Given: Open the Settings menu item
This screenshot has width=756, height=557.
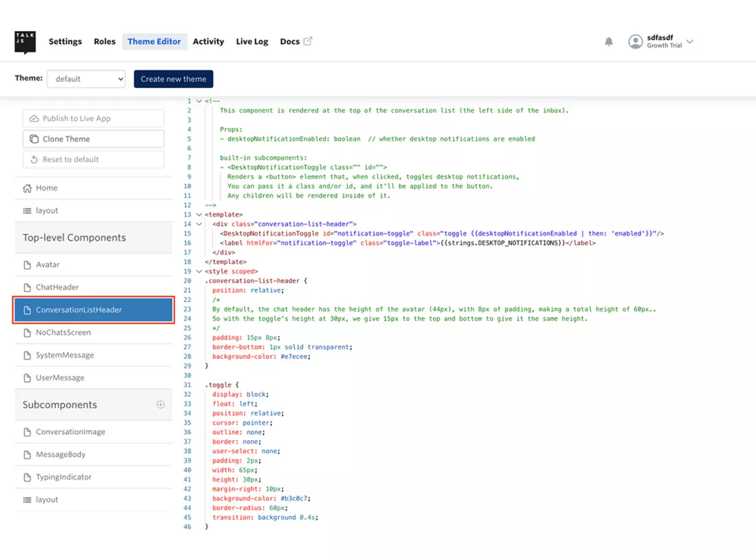Looking at the screenshot, I should coord(65,41).
